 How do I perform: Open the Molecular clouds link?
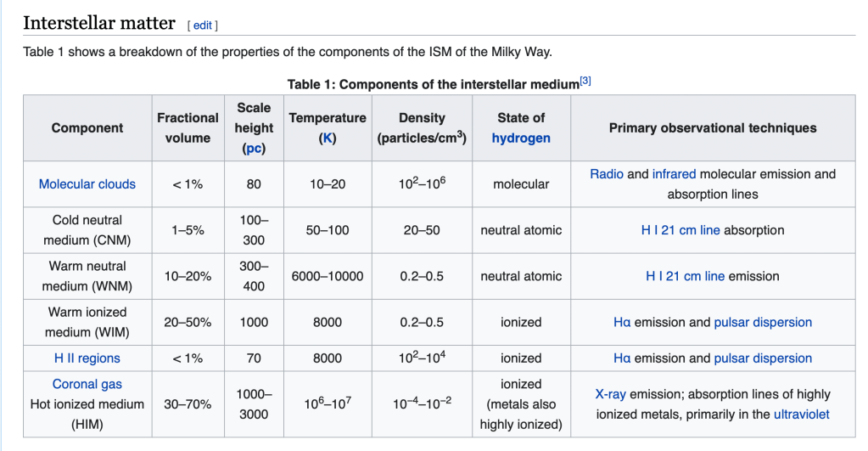tap(87, 184)
